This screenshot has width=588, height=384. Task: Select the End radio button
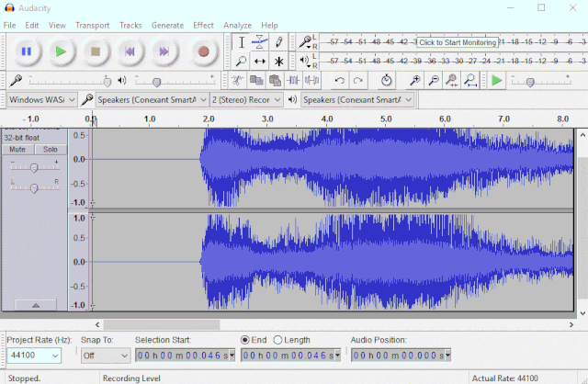click(x=245, y=340)
